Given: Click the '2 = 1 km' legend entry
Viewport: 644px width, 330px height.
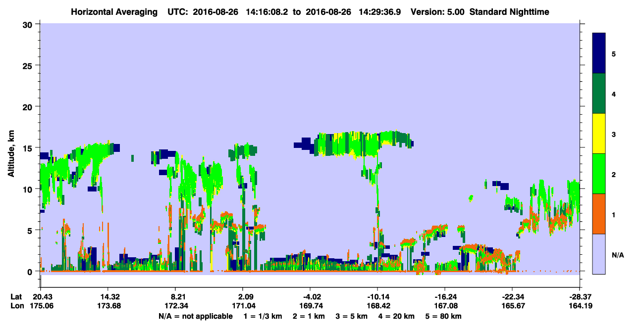Looking at the screenshot, I should (310, 316).
